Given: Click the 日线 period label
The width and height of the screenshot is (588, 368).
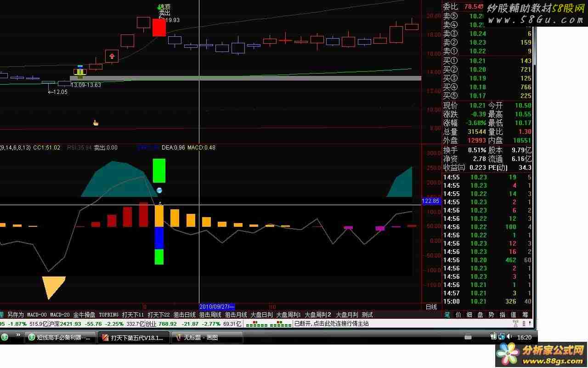Looking at the screenshot, I should (431, 307).
